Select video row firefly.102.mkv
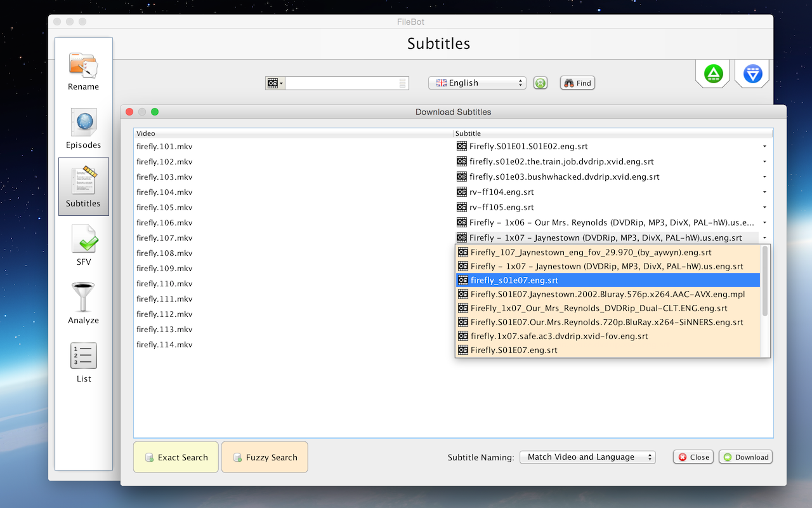812x508 pixels. point(164,162)
